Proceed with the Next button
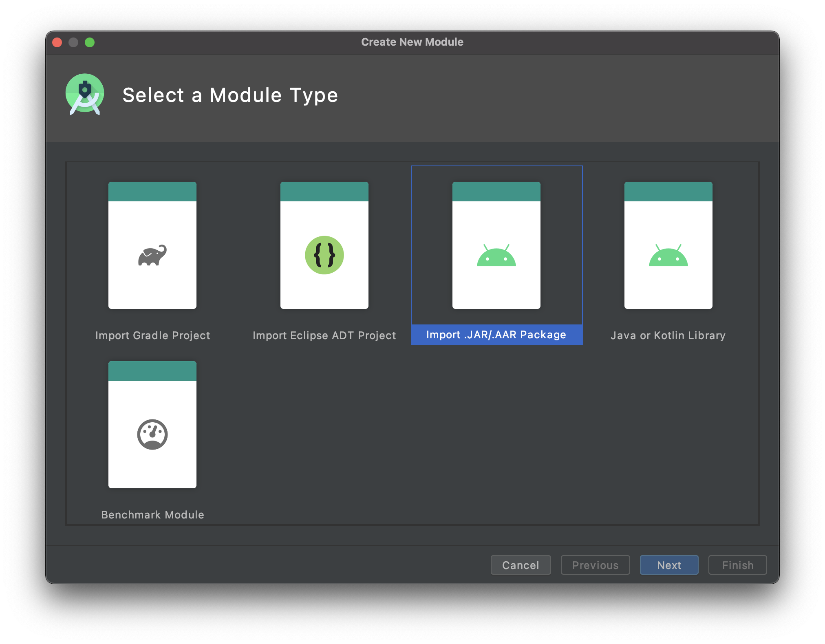This screenshot has width=825, height=644. click(x=669, y=565)
